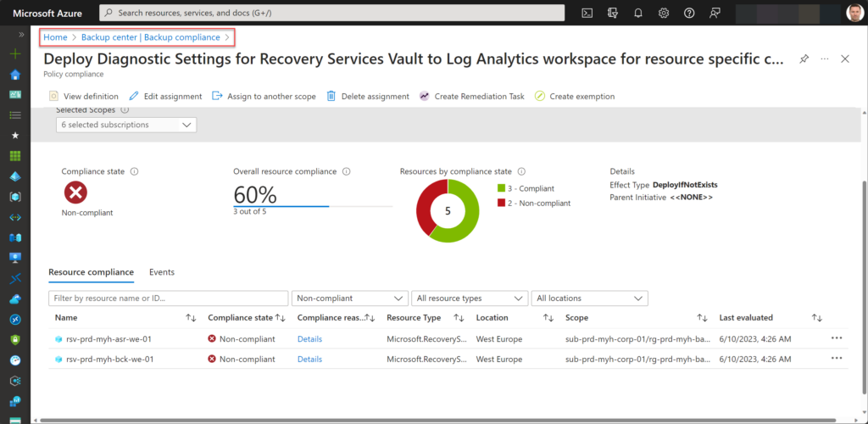Click Delete assignment
Image resolution: width=868 pixels, height=424 pixels.
pos(368,97)
